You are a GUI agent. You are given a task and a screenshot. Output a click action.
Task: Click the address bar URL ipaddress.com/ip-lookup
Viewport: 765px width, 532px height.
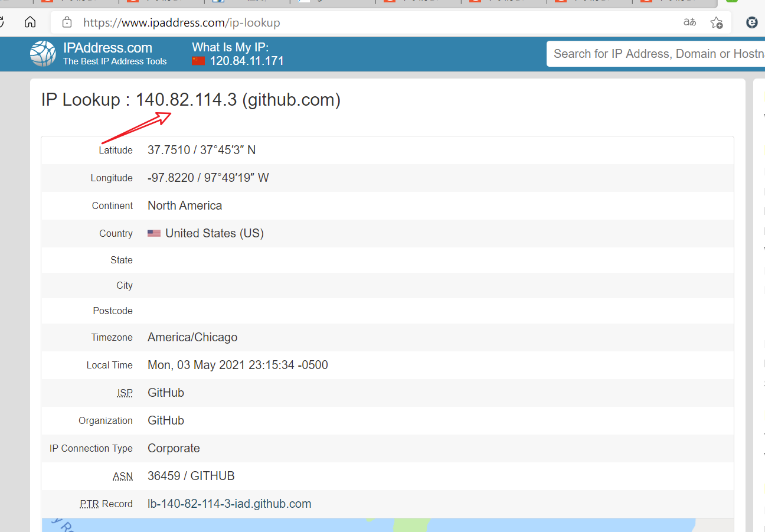[x=182, y=22]
